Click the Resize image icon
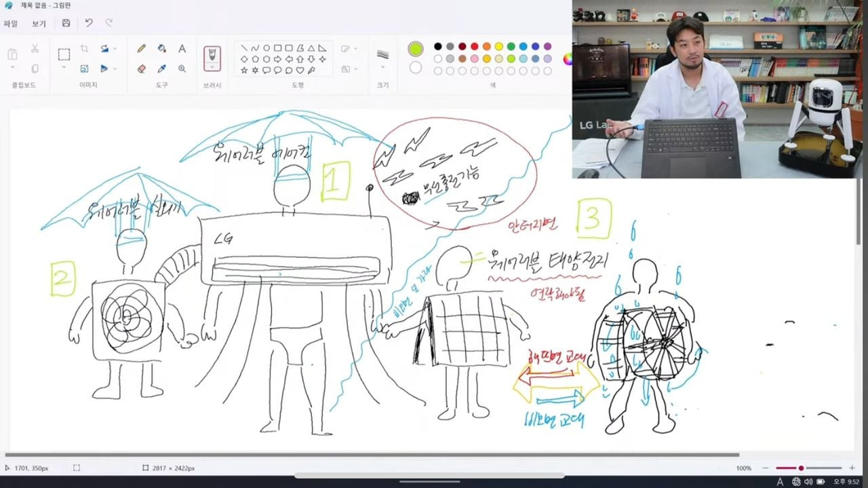 coord(84,69)
